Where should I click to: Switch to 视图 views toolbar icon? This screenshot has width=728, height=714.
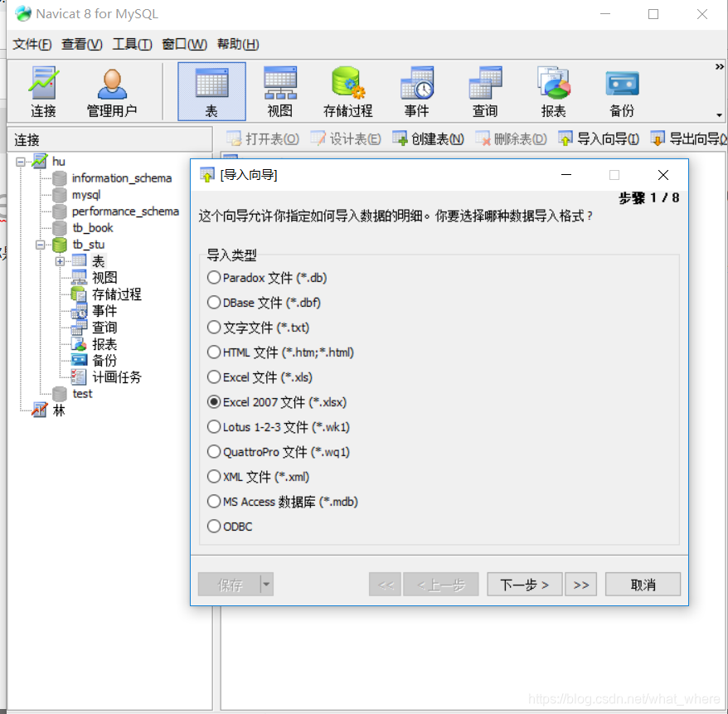[x=280, y=92]
